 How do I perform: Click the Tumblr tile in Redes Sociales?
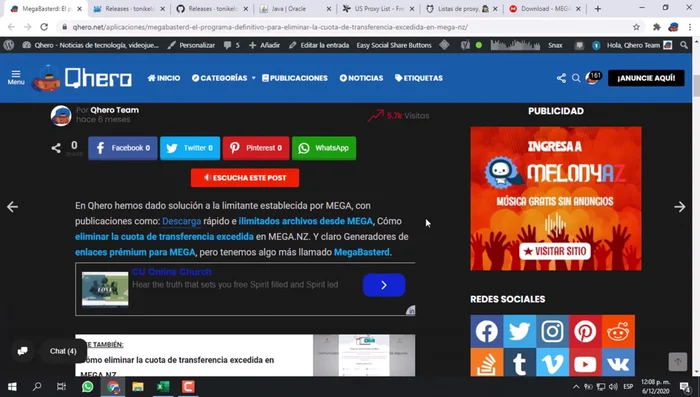pos(520,363)
